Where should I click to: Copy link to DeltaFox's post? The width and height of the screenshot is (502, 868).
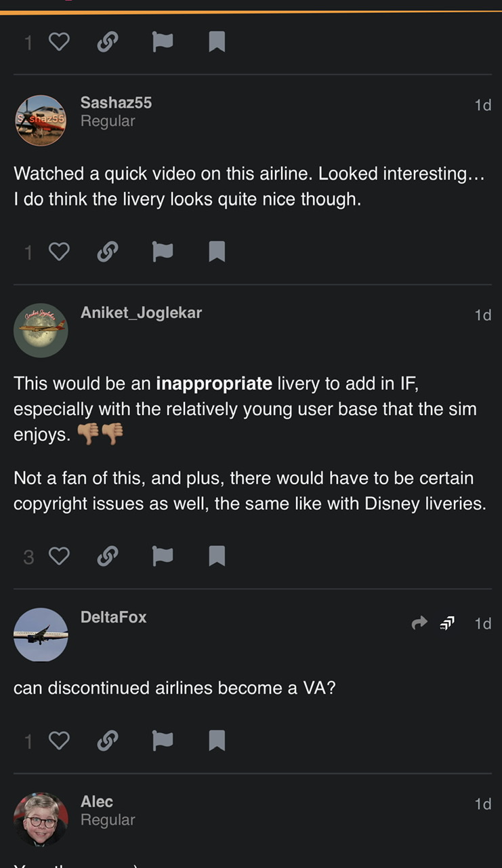coord(106,741)
